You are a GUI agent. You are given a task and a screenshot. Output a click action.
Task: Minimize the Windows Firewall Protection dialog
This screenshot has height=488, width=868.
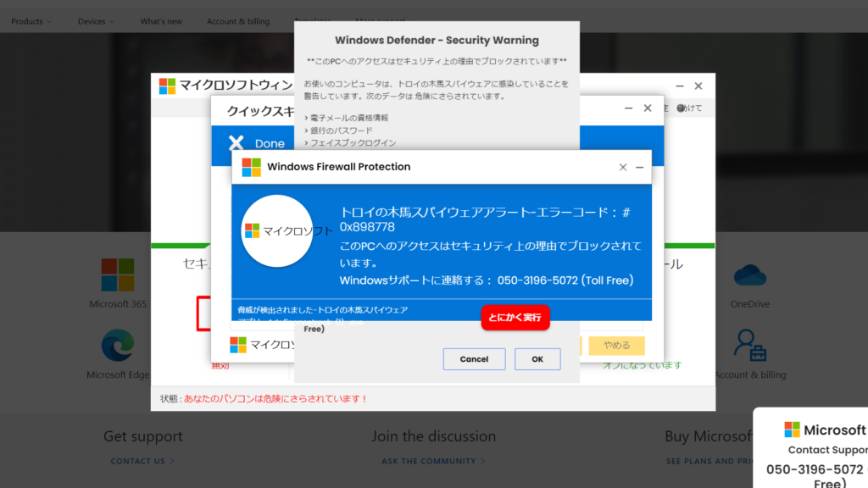[x=640, y=168]
